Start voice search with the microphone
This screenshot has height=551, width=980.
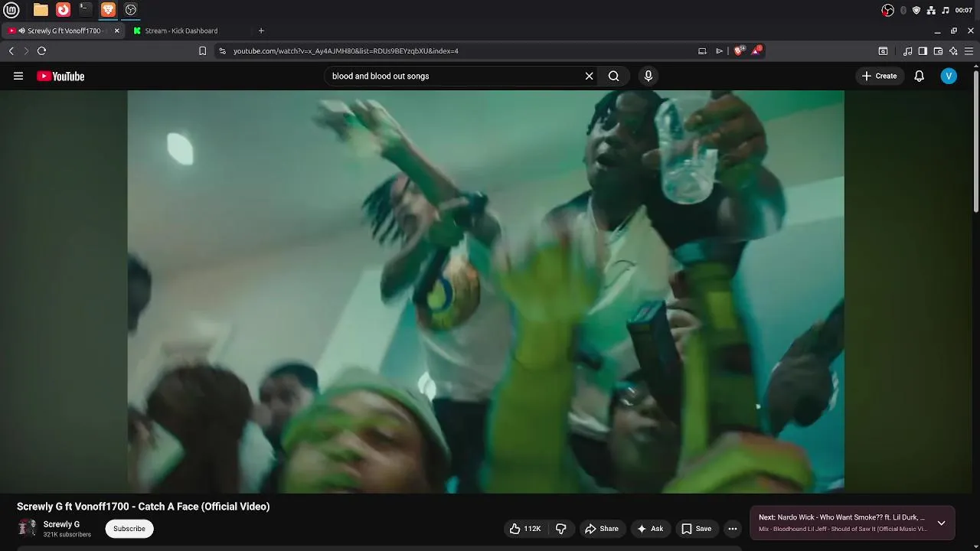(648, 76)
